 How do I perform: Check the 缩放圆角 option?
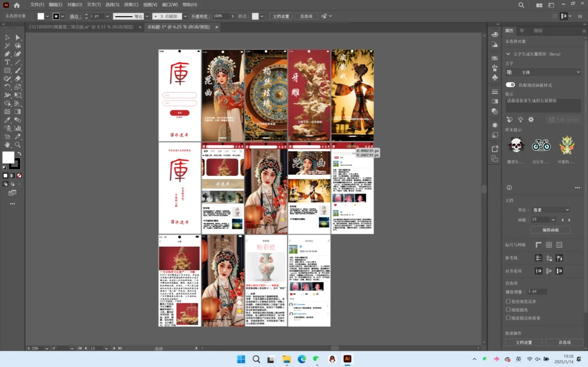[x=508, y=309]
